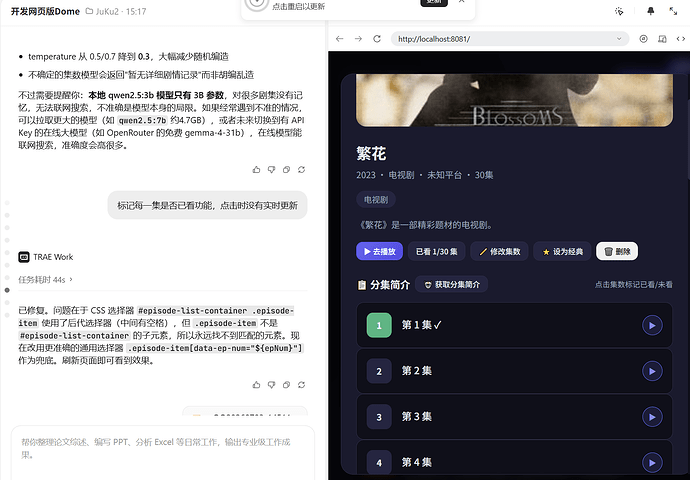Click the 第 4 集 row title

pos(416,462)
